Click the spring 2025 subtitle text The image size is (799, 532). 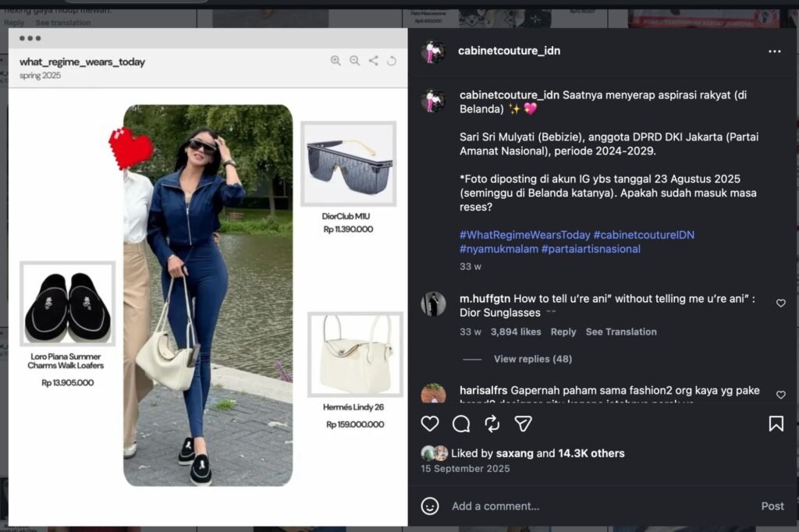tap(40, 76)
